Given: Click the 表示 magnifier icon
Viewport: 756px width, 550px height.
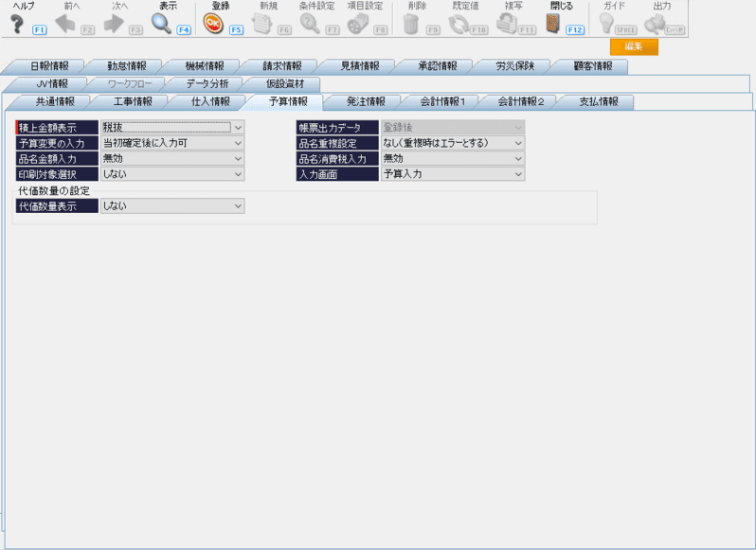Looking at the screenshot, I should [x=161, y=24].
